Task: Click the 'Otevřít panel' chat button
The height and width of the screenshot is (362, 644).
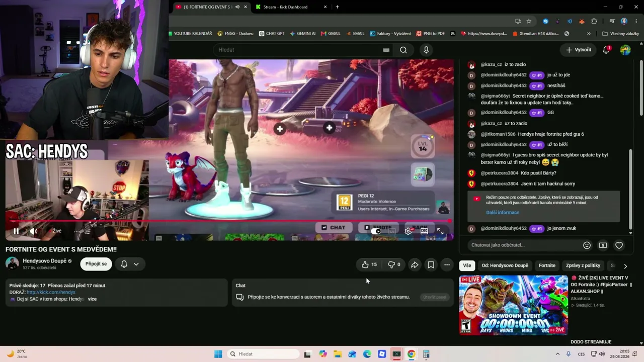Action: [434, 297]
